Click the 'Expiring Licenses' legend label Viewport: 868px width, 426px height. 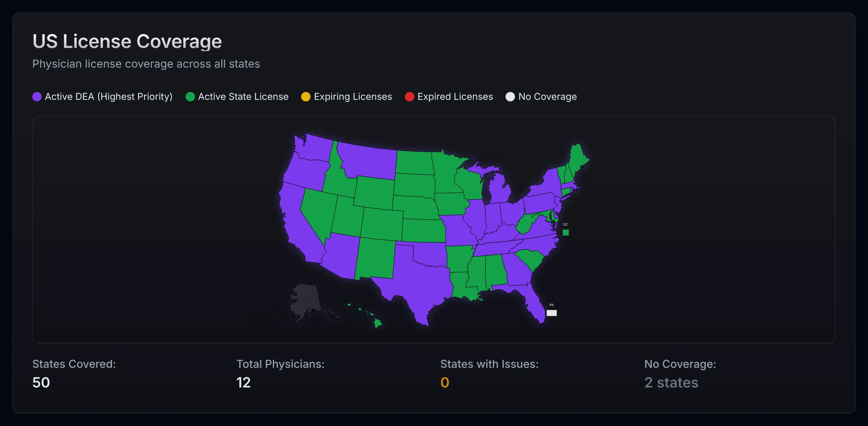click(x=353, y=97)
